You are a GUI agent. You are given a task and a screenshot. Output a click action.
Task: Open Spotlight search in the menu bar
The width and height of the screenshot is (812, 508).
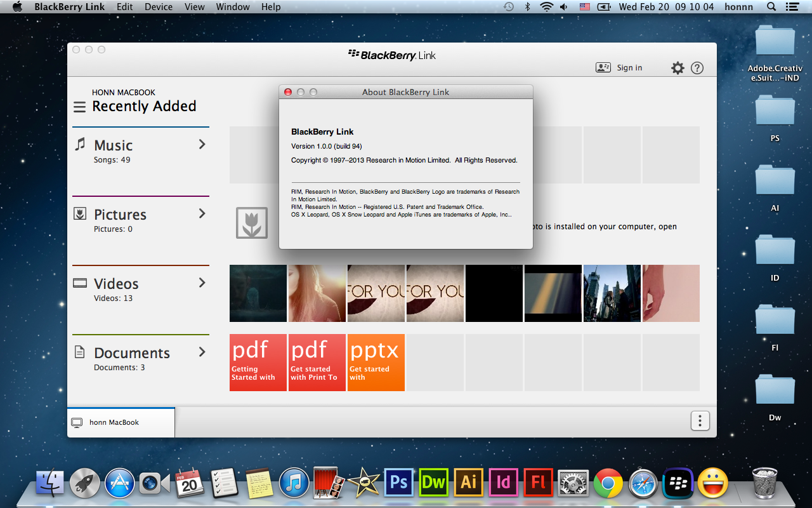[771, 7]
